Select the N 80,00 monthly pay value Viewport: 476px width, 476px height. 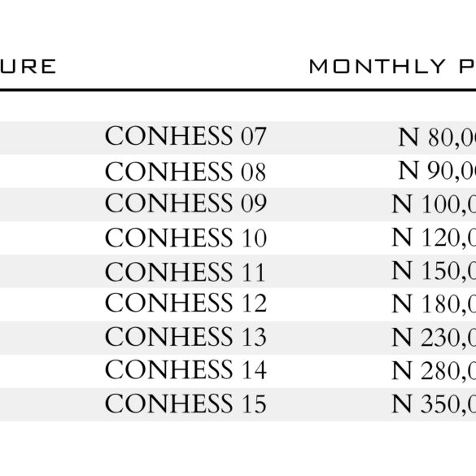pyautogui.click(x=437, y=138)
